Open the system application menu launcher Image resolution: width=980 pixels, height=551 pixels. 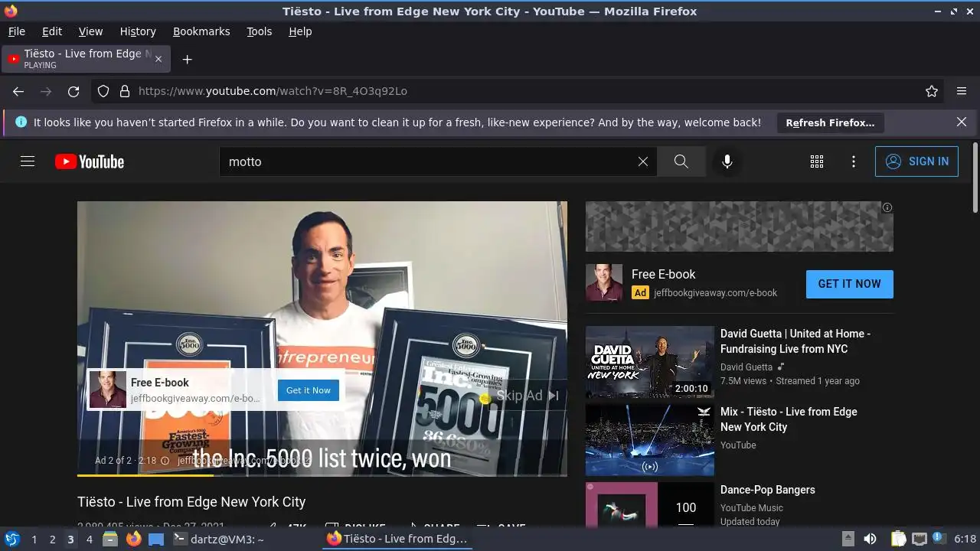tap(11, 539)
